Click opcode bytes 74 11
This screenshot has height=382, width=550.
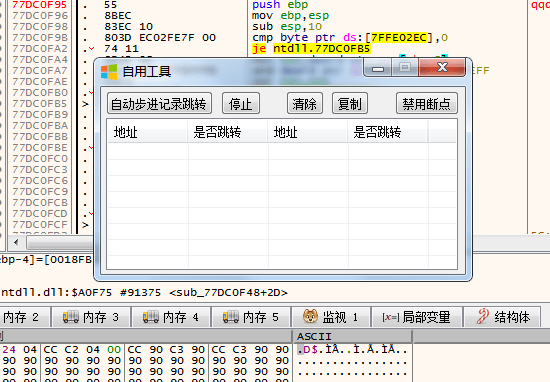pyautogui.click(x=121, y=48)
